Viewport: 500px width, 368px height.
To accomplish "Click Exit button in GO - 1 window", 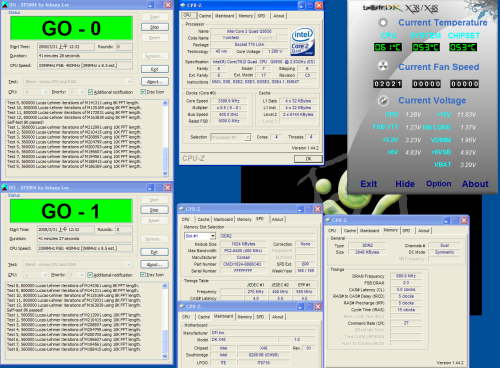I will pyautogui.click(x=154, y=252).
